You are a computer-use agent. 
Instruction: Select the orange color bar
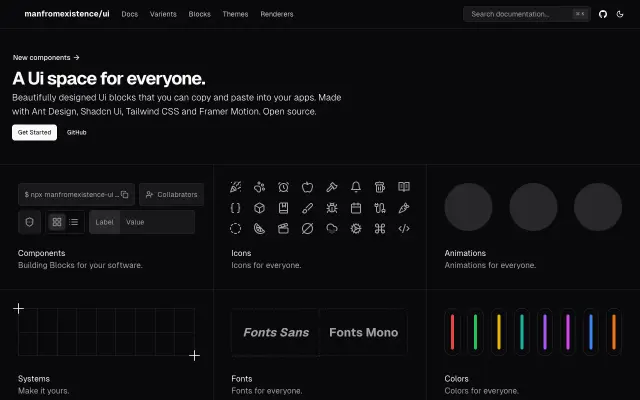(x=614, y=332)
